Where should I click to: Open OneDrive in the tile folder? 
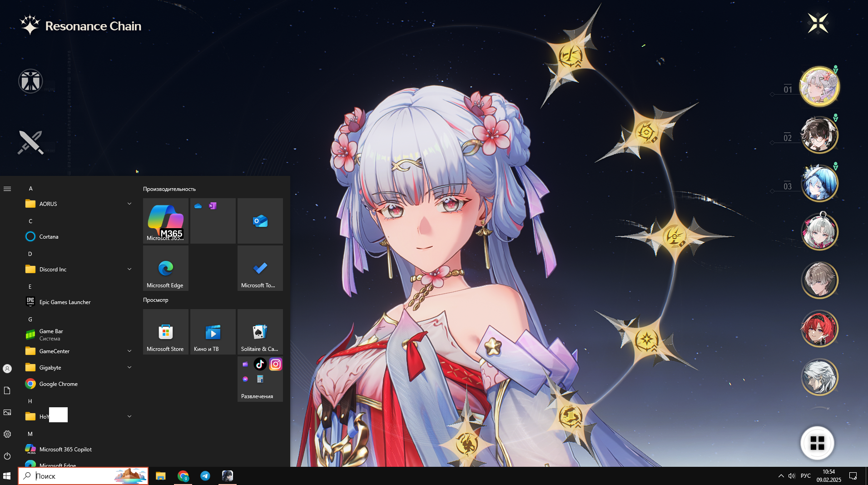[198, 206]
